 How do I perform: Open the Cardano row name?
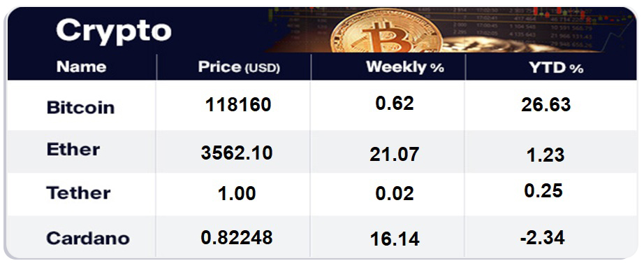point(88,238)
